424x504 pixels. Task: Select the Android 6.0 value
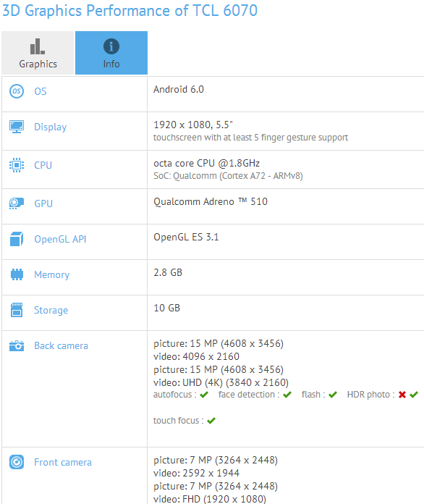pyautogui.click(x=179, y=89)
